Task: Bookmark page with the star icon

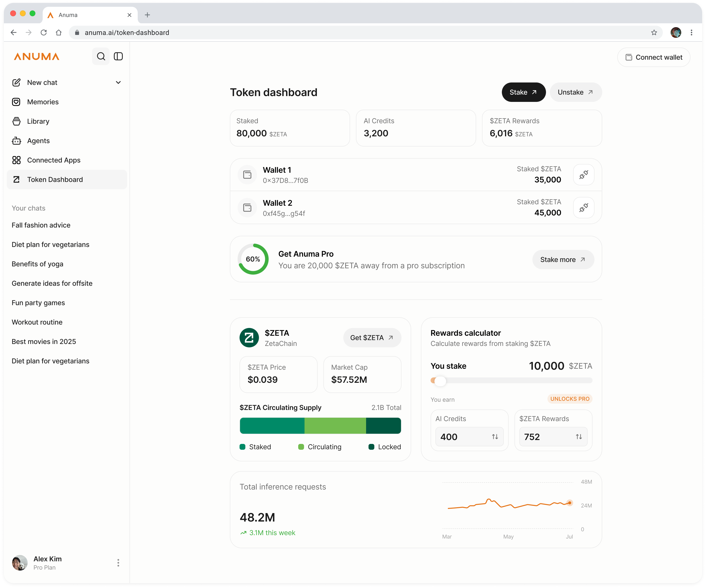Action: [x=654, y=33]
